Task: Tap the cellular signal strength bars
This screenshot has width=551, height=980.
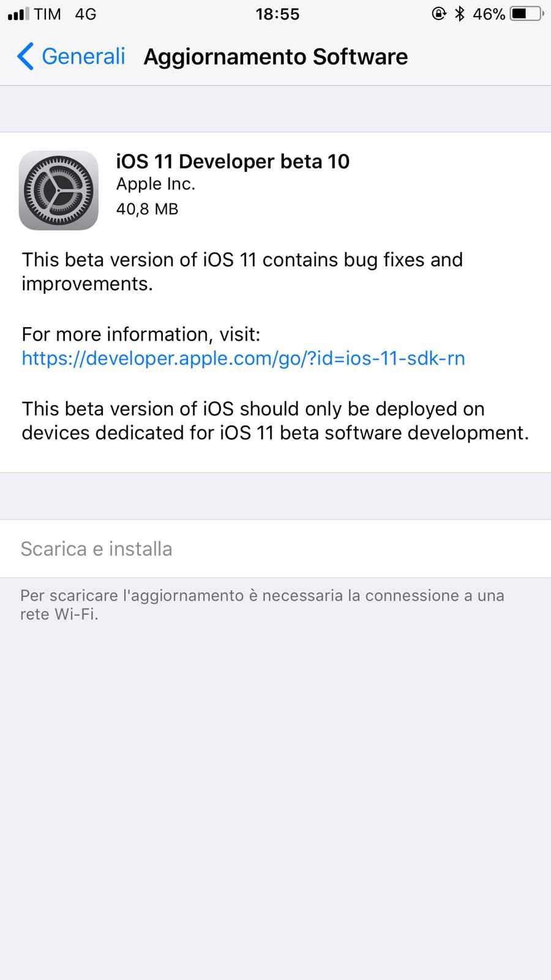Action: pyautogui.click(x=18, y=14)
